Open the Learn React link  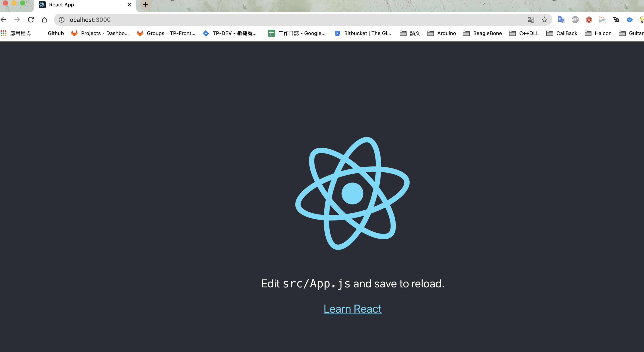pos(353,309)
